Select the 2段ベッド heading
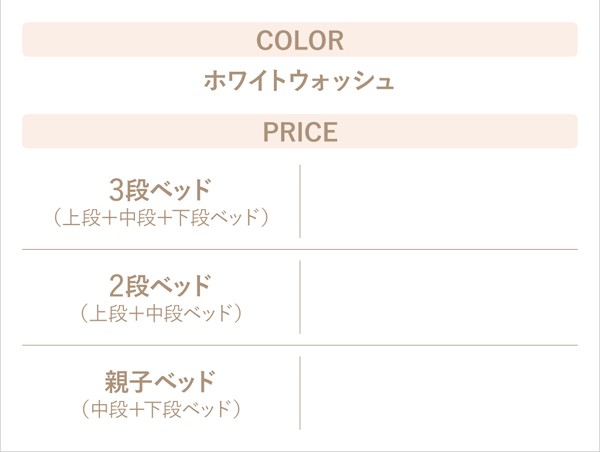The width and height of the screenshot is (600, 452). click(160, 286)
